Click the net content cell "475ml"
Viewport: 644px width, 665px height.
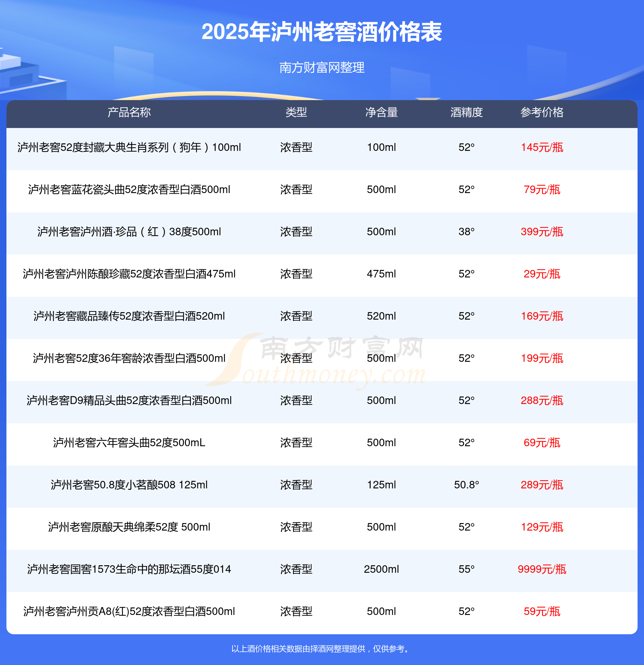coord(381,274)
